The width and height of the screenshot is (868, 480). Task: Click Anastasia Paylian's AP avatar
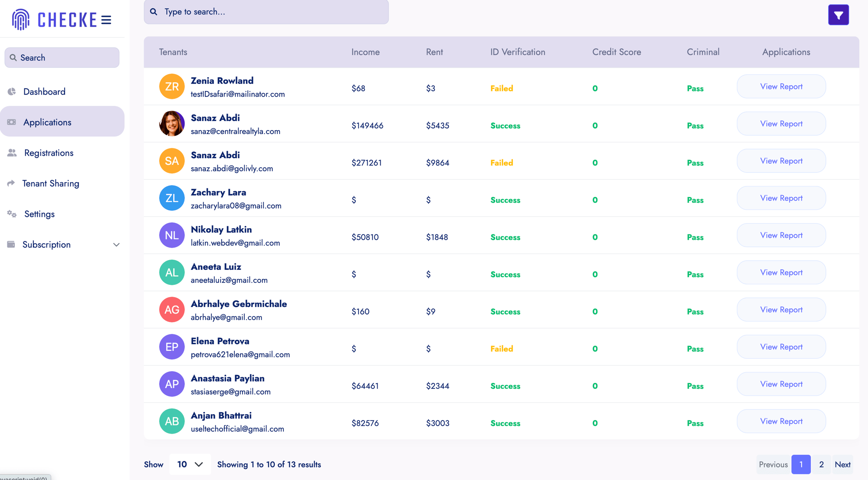[172, 384]
